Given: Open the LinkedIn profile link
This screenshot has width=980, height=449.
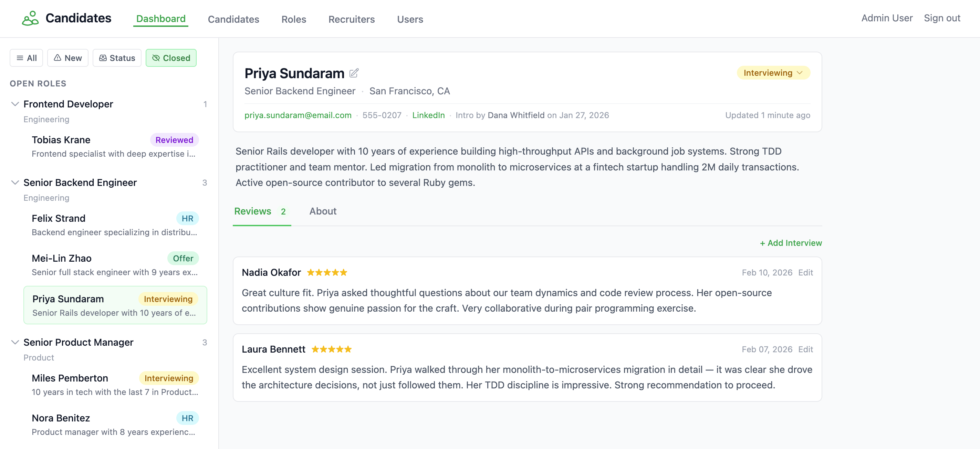Looking at the screenshot, I should pos(428,115).
